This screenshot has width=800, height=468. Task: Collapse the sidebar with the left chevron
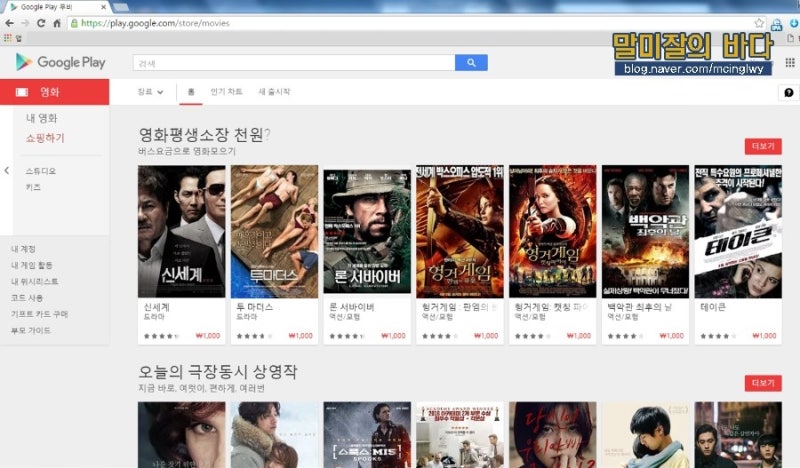click(7, 170)
